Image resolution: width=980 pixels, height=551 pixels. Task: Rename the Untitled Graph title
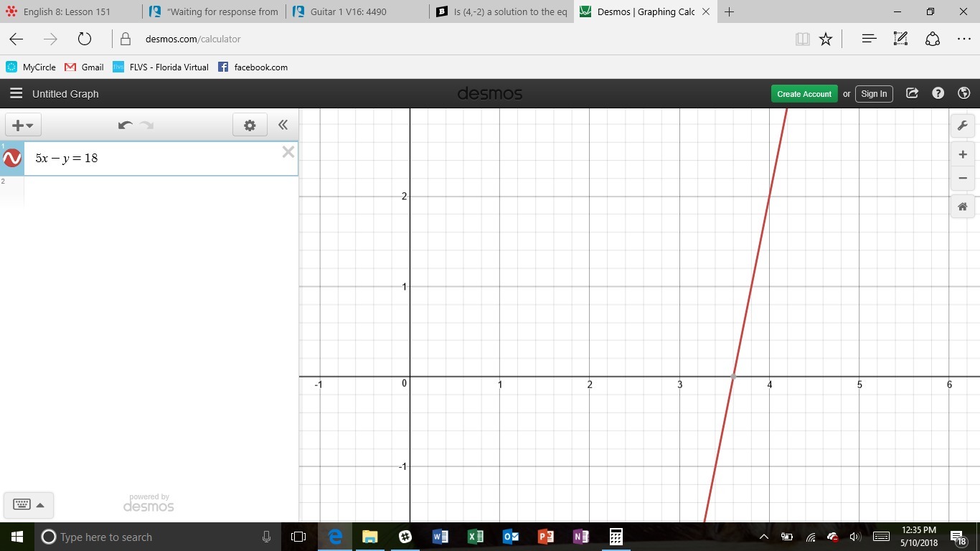pyautogui.click(x=65, y=94)
